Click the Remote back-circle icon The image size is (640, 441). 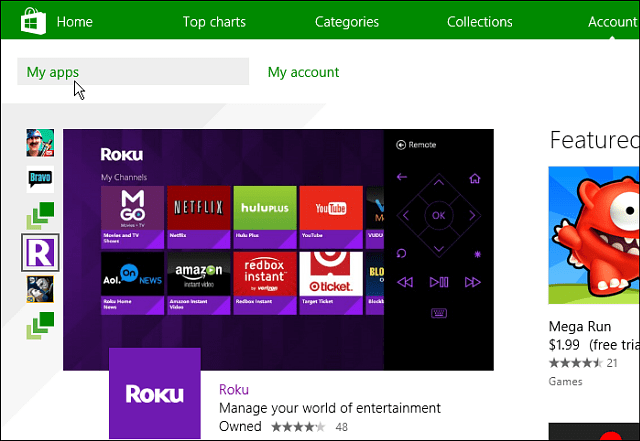coord(401,145)
